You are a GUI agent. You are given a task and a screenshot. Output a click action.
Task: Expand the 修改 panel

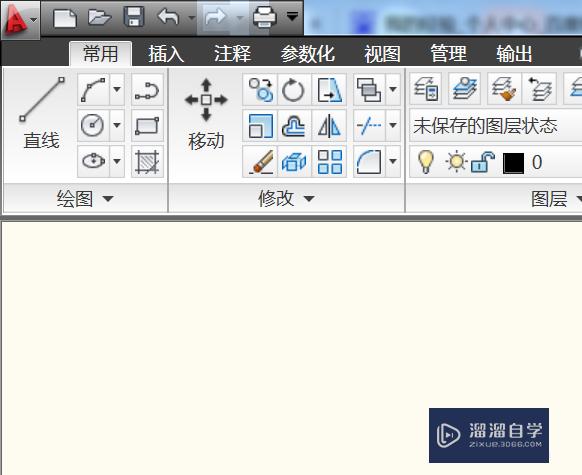click(286, 199)
